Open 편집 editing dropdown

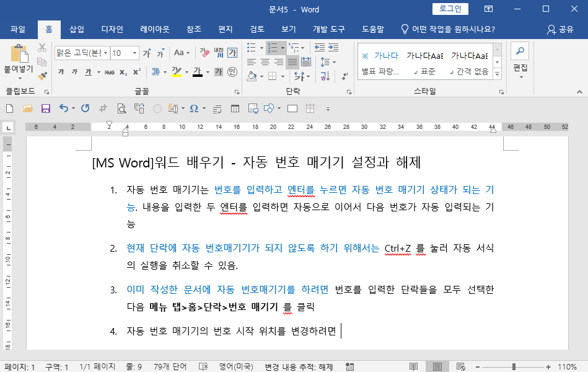pyautogui.click(x=520, y=61)
